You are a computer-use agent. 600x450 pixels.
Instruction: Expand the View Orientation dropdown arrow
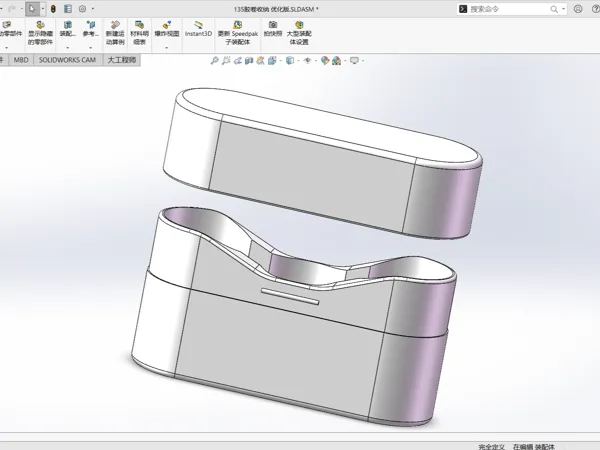pyautogui.click(x=281, y=60)
